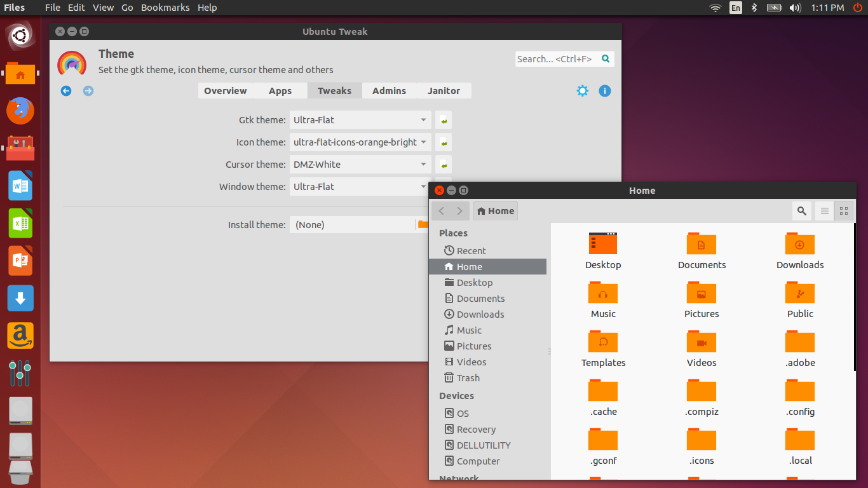This screenshot has width=868, height=488.
Task: Click the search icon in Files toolbar
Action: [x=802, y=211]
